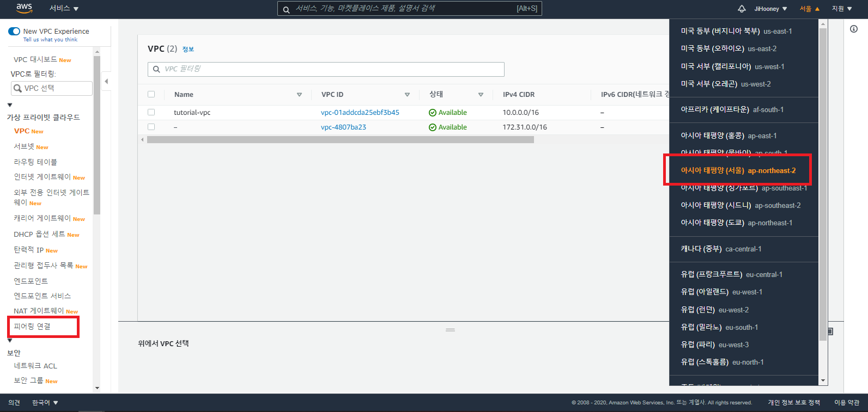
Task: Open 피어링 연결 in sidebar
Action: [32, 326]
